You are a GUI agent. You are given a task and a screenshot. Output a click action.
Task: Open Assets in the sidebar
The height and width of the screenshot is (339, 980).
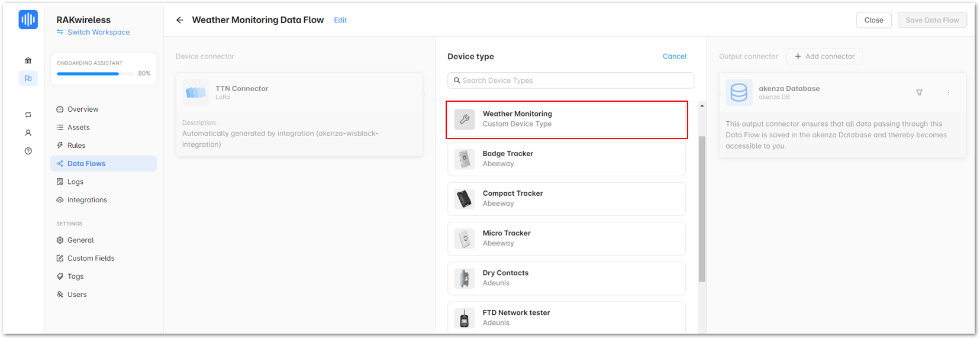click(x=104, y=127)
